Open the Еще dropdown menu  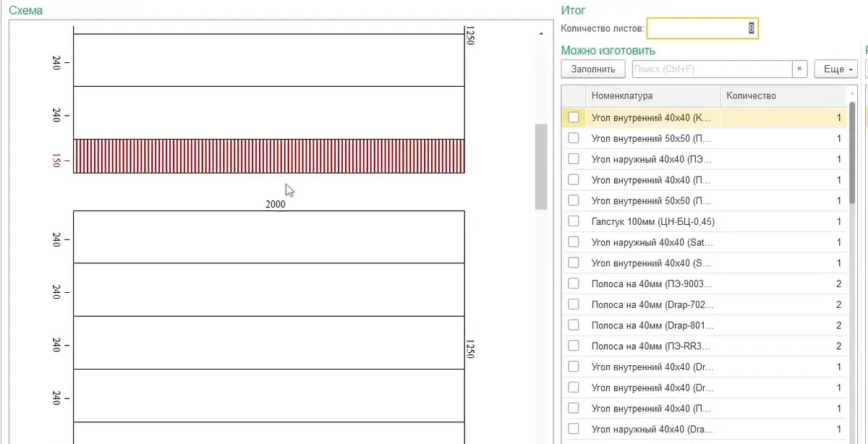(836, 69)
